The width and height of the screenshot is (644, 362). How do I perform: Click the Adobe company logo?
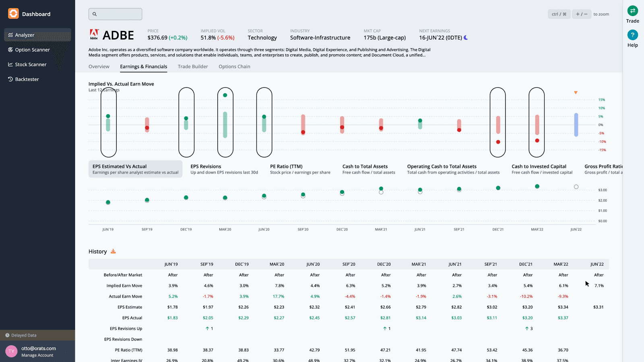tap(94, 35)
